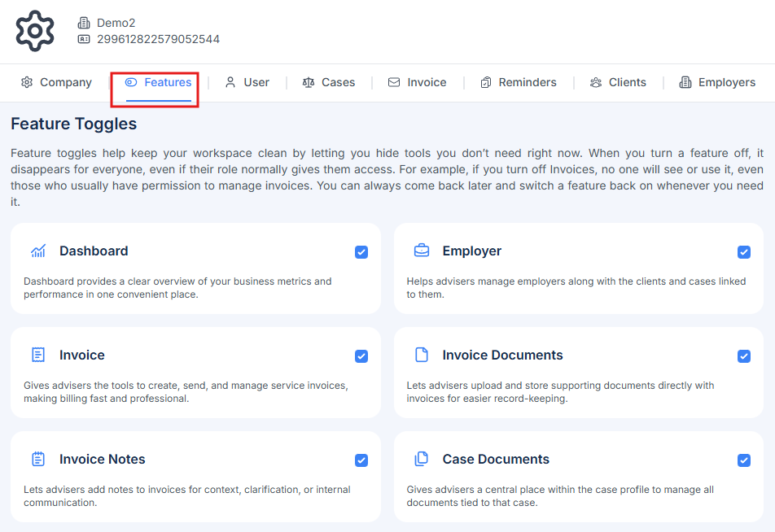Uncheck the Invoice Documents feature

click(x=743, y=356)
